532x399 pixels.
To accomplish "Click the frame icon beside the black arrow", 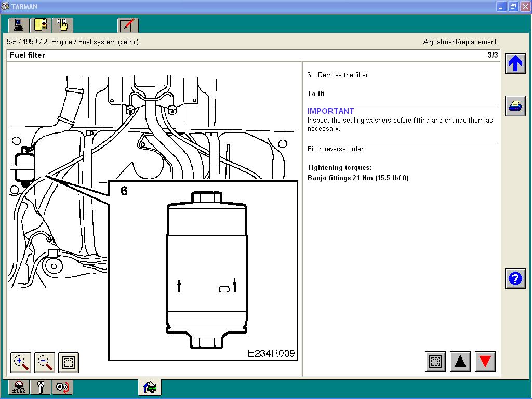I will (x=435, y=362).
